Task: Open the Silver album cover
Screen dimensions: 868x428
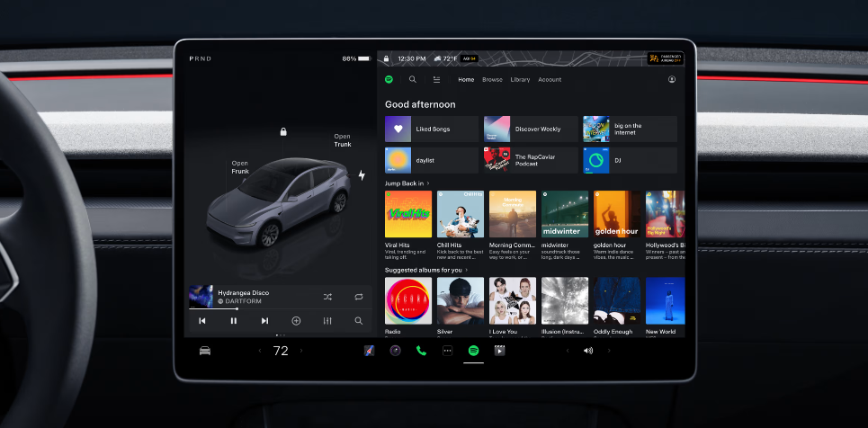Action: point(460,300)
